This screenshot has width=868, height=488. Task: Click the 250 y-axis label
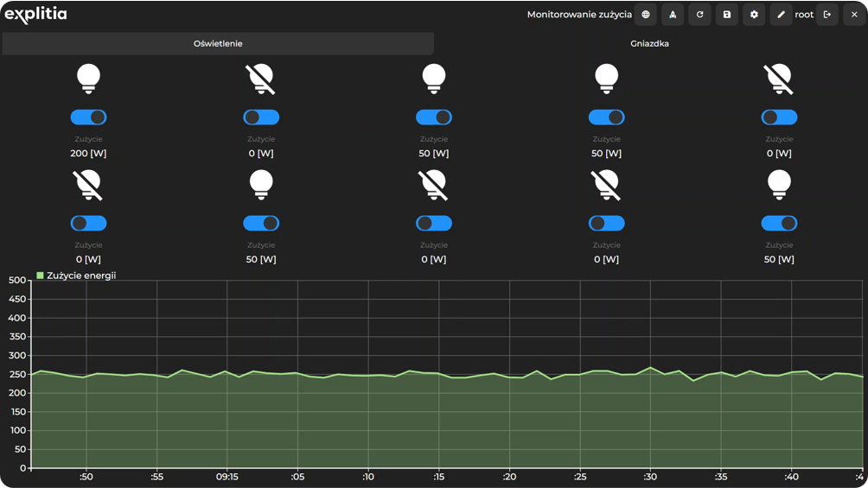click(17, 374)
